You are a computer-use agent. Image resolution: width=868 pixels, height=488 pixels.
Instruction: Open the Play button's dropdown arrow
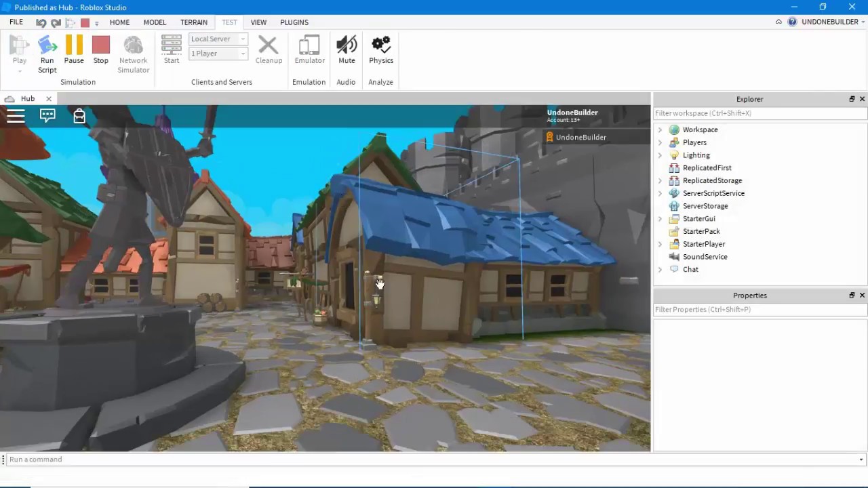(19, 71)
